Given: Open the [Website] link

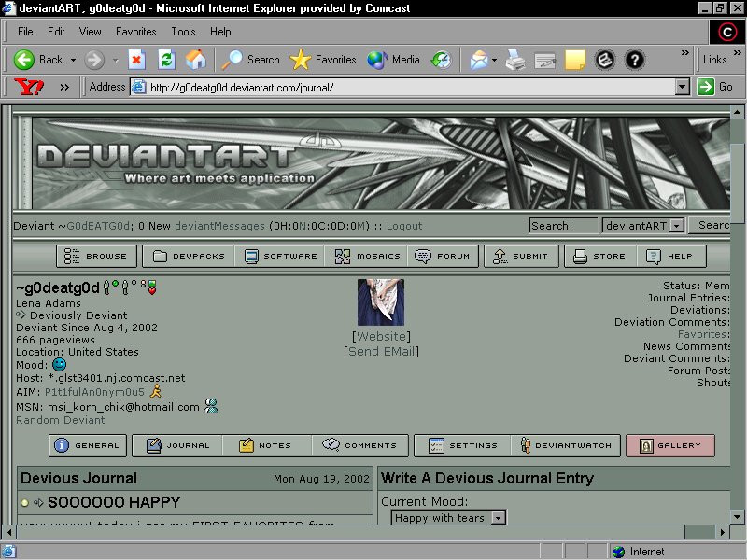Looking at the screenshot, I should point(381,336).
